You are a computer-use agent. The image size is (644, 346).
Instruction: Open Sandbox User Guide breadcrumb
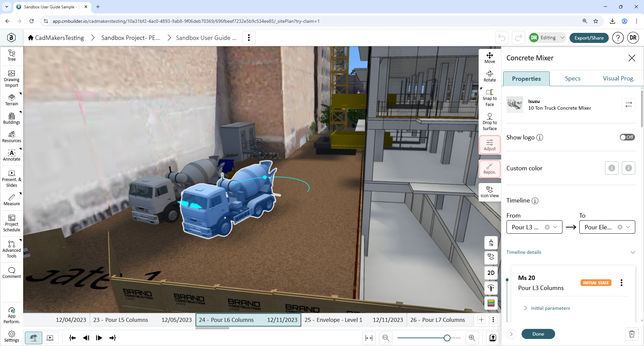206,38
